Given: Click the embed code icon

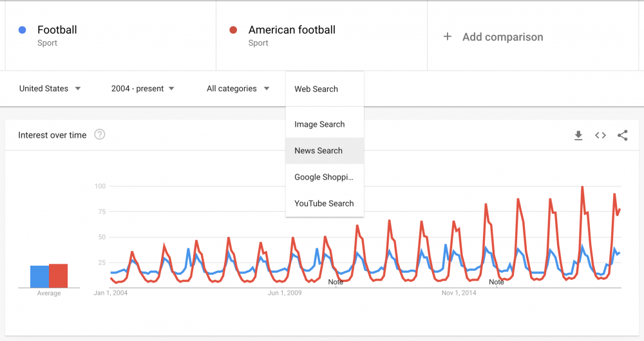Looking at the screenshot, I should 600,135.
